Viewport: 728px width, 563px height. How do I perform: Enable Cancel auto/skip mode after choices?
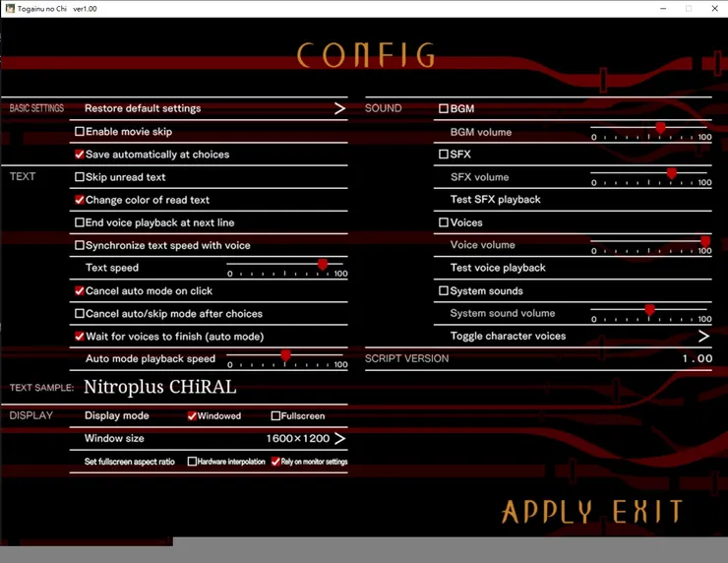point(80,314)
